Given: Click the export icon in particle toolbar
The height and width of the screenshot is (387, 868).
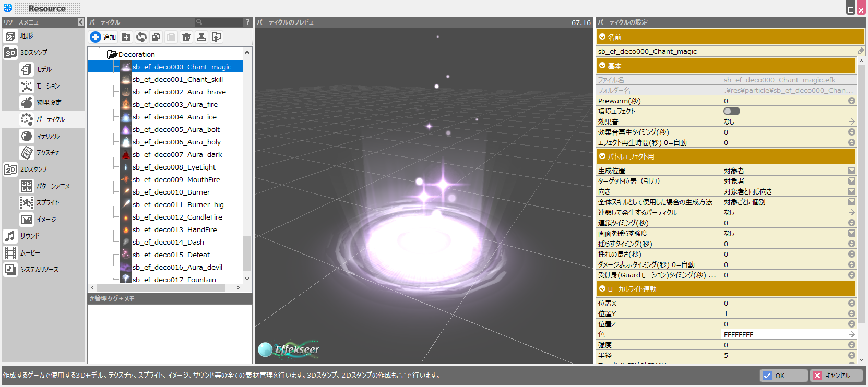Looking at the screenshot, I should [217, 37].
